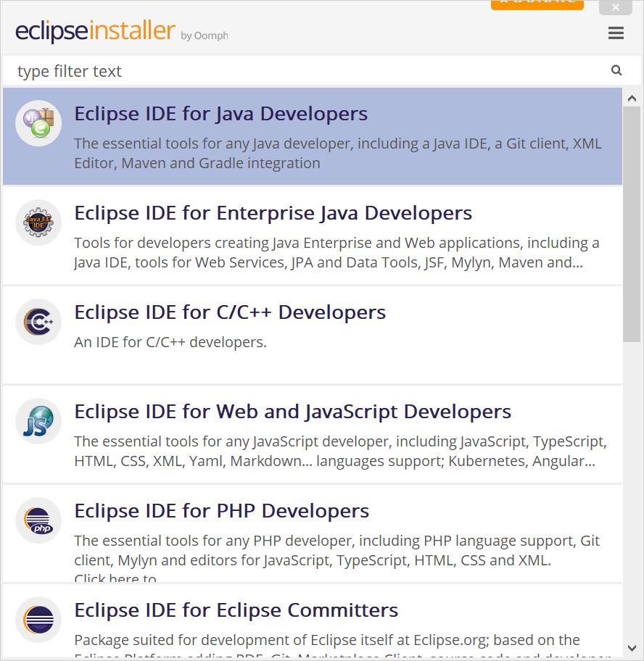The height and width of the screenshot is (661, 644).
Task: Click description mentioning Git client, XML Editor, Maven
Action: click(x=338, y=153)
